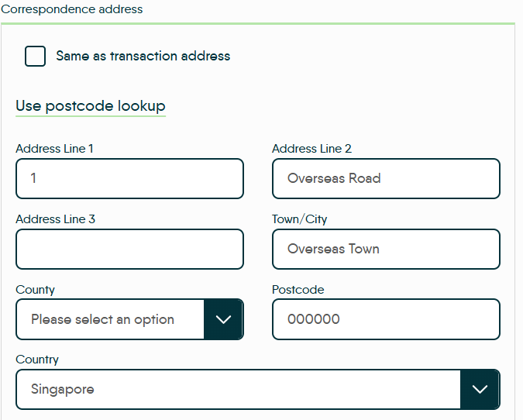The height and width of the screenshot is (420, 523).
Task: Click the Country dropdown chevron arrow
Action: point(480,389)
